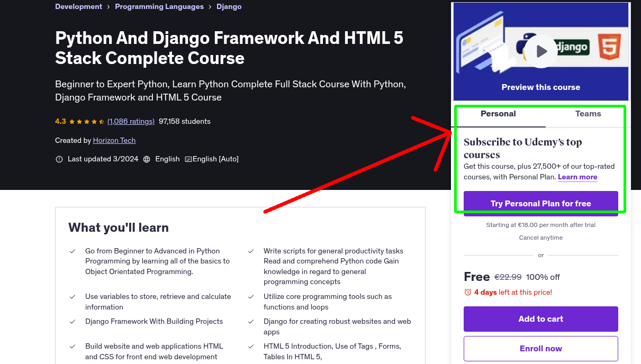
Task: Click the 'Preview this course' text
Action: point(541,87)
